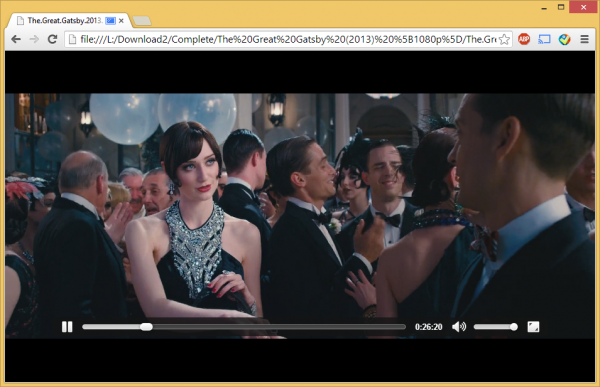Viewport: 600px width, 387px height.
Task: Maximize the Chrome window
Action: pyautogui.click(x=561, y=7)
